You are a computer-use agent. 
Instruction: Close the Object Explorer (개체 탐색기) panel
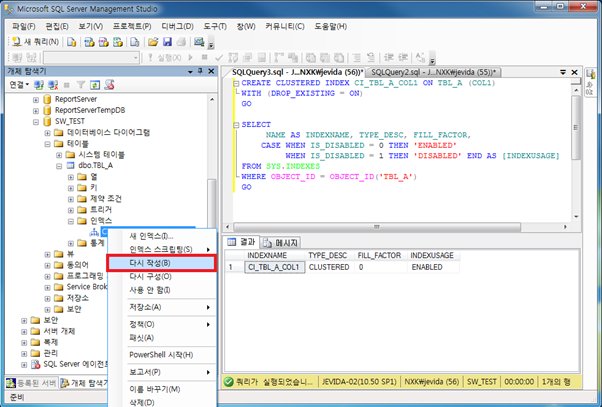point(211,71)
